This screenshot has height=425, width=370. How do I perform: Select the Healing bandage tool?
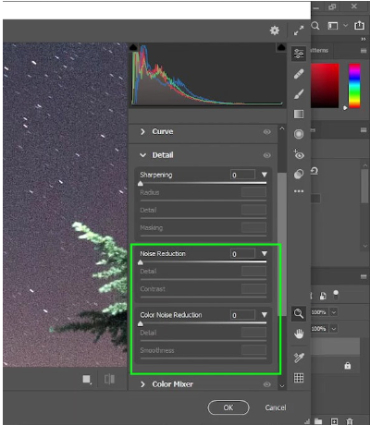(299, 74)
